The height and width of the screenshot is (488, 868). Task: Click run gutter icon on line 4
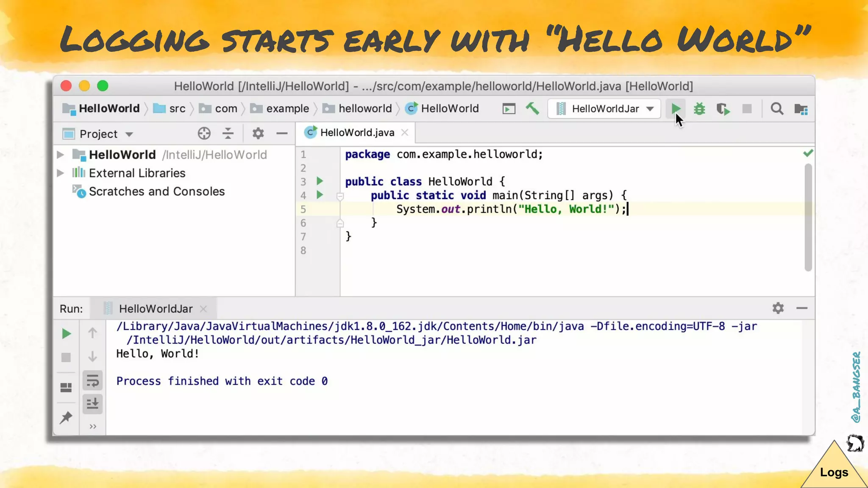[x=320, y=195]
